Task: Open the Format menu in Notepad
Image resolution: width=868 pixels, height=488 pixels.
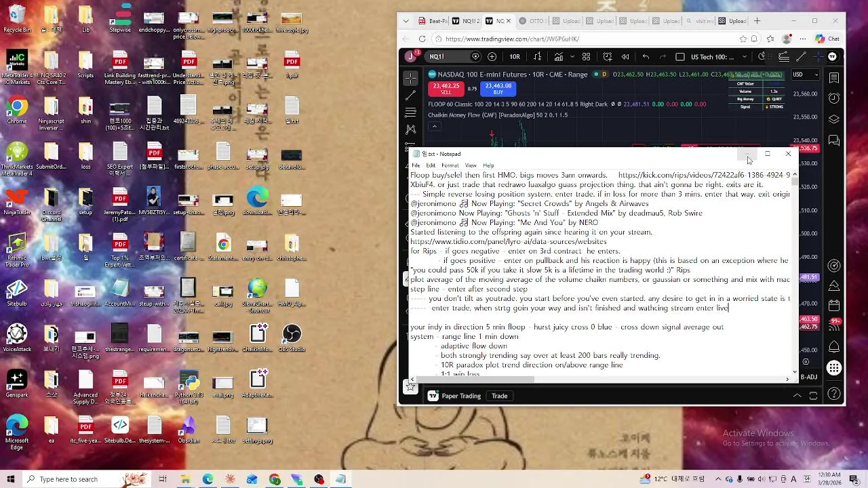Action: [x=450, y=165]
